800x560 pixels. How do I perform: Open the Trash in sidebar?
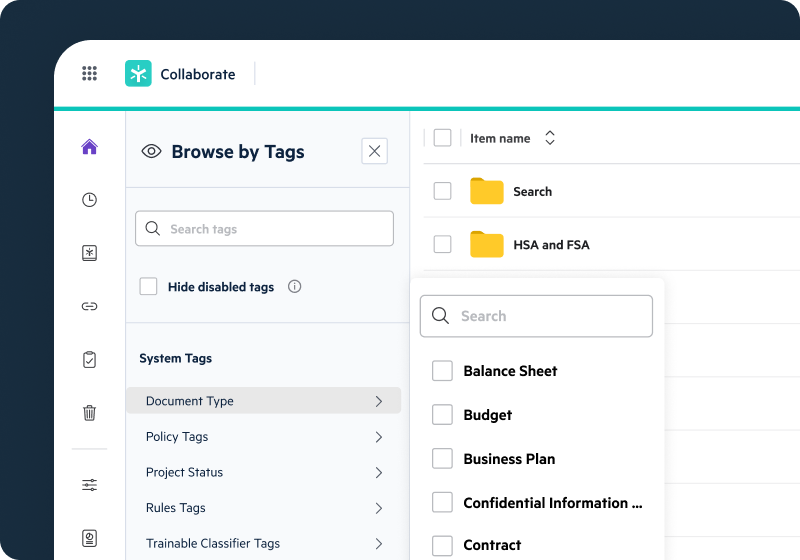coord(89,412)
